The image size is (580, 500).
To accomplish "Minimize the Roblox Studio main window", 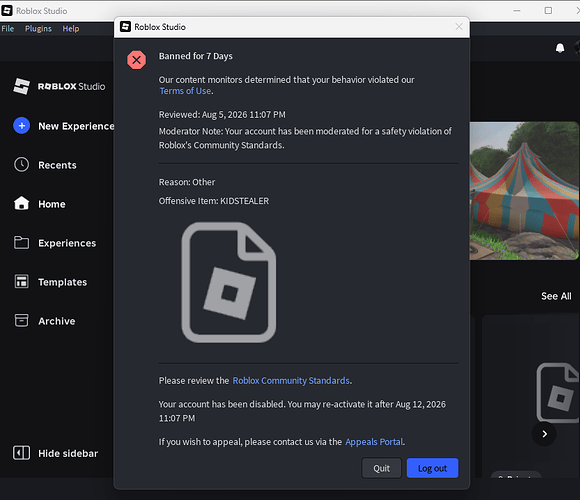I will coord(517,11).
